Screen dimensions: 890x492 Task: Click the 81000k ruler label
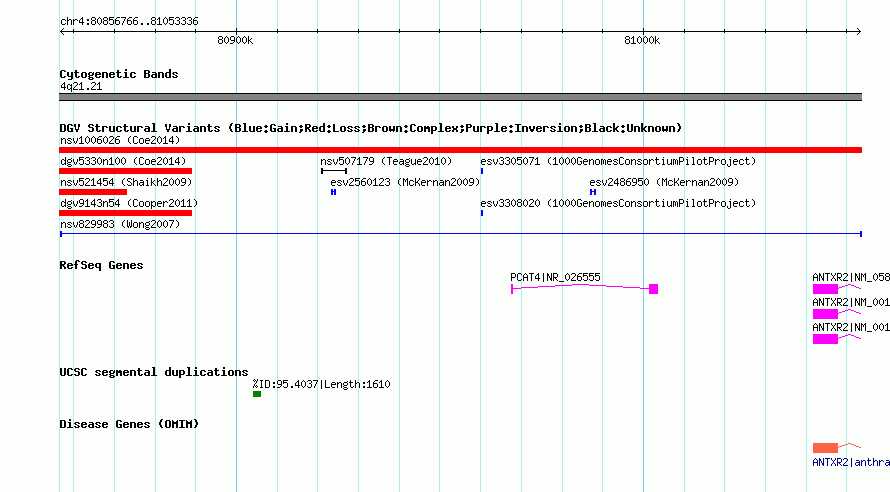click(x=642, y=40)
